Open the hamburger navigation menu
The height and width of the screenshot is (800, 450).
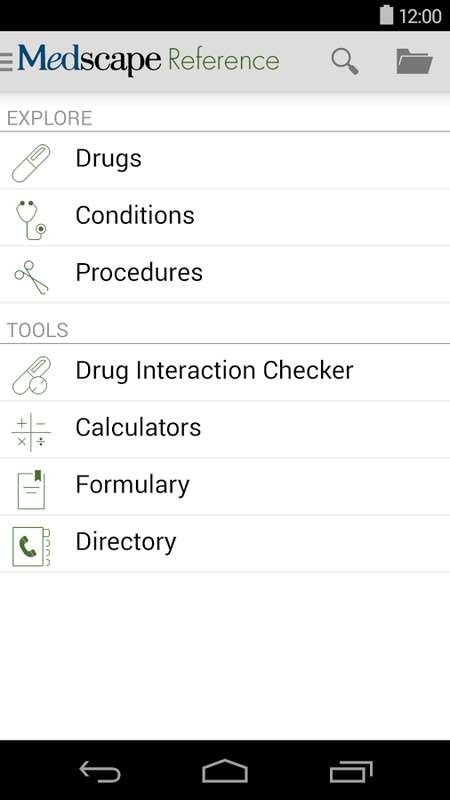[x=6, y=61]
